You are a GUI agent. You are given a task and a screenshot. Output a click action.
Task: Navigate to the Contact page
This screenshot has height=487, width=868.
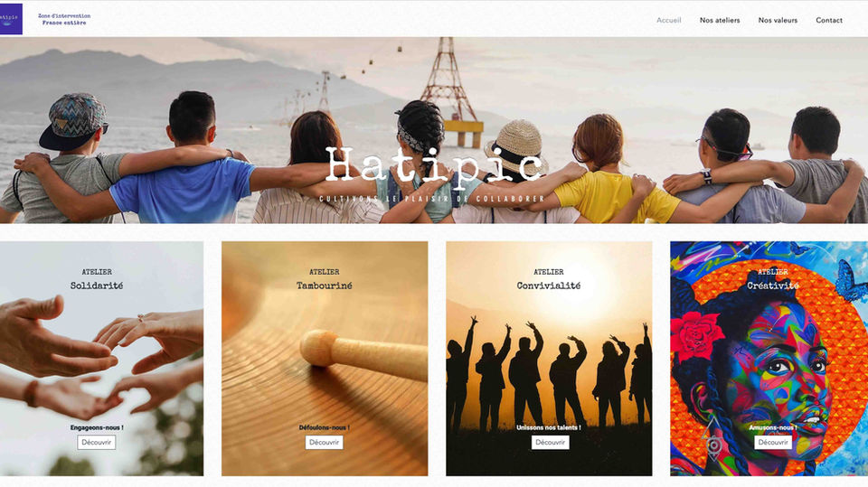coord(829,20)
